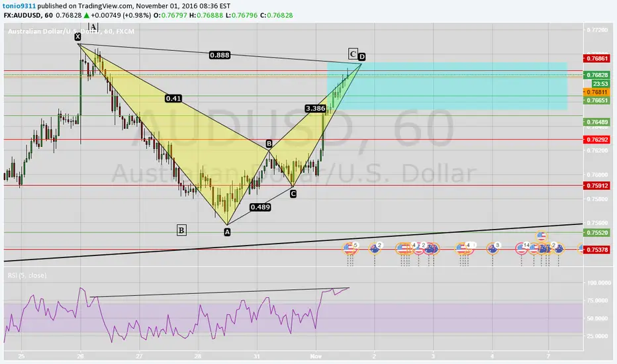Click the 23:53 countdown label

point(601,84)
